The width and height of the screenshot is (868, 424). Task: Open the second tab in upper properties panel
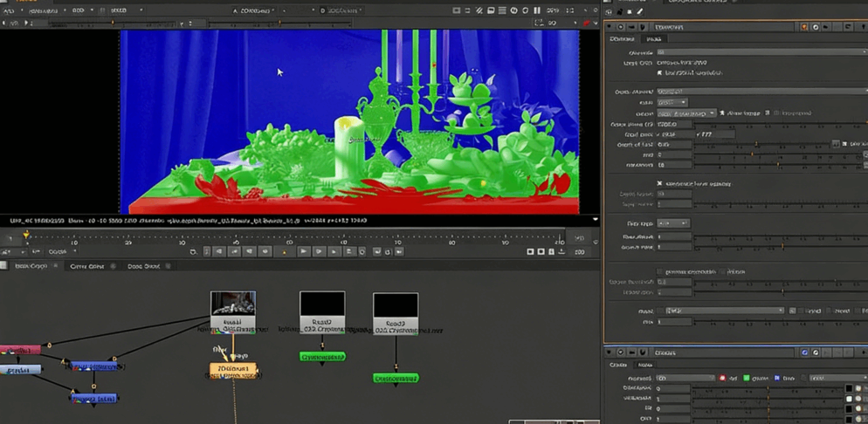click(653, 39)
